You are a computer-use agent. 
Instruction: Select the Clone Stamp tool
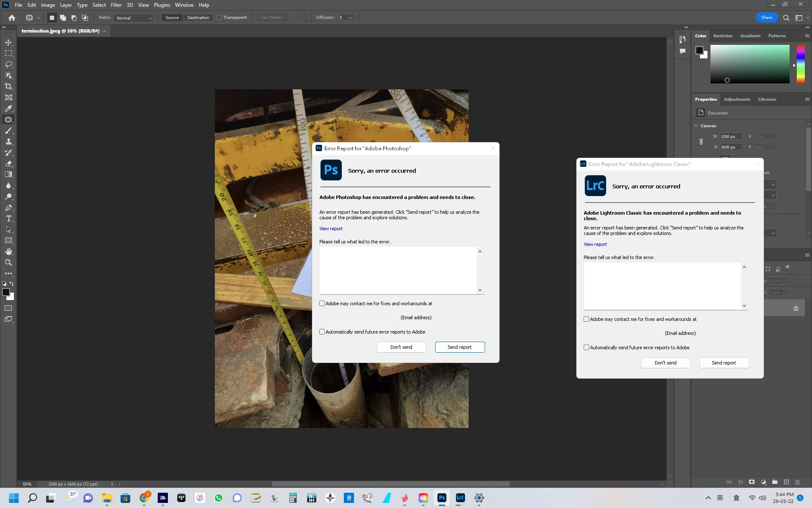(x=8, y=142)
